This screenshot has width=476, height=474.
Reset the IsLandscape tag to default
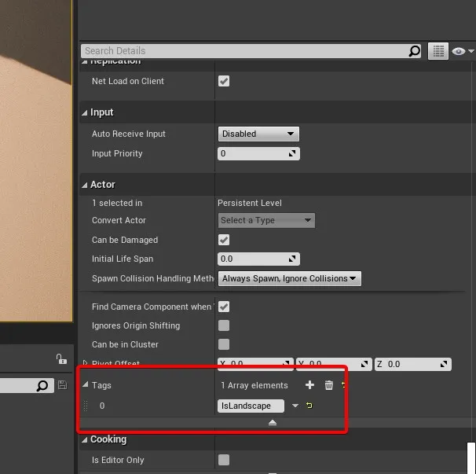click(309, 406)
